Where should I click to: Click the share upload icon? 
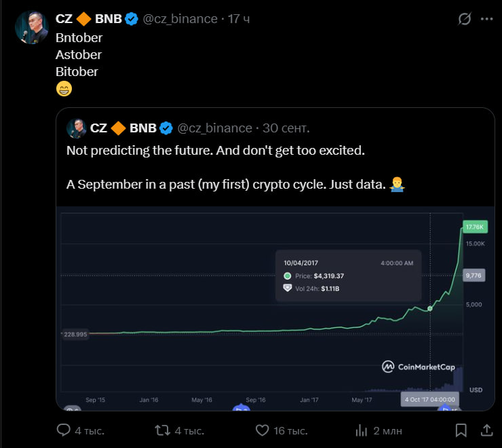[x=486, y=430]
